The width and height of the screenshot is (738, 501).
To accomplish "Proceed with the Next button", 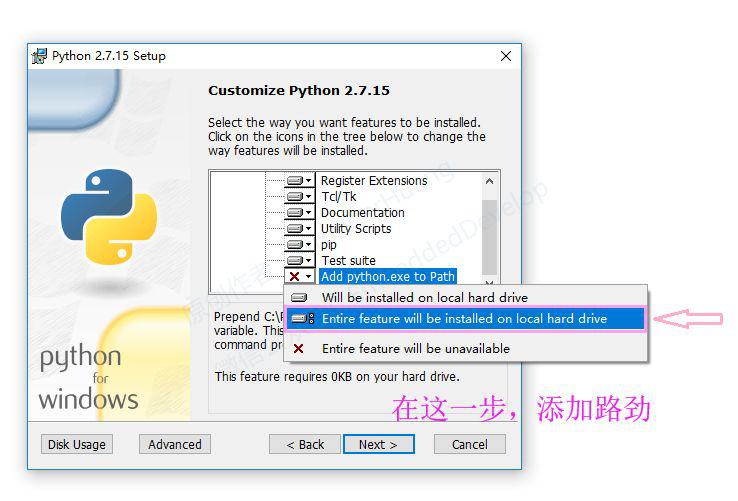I will (378, 444).
